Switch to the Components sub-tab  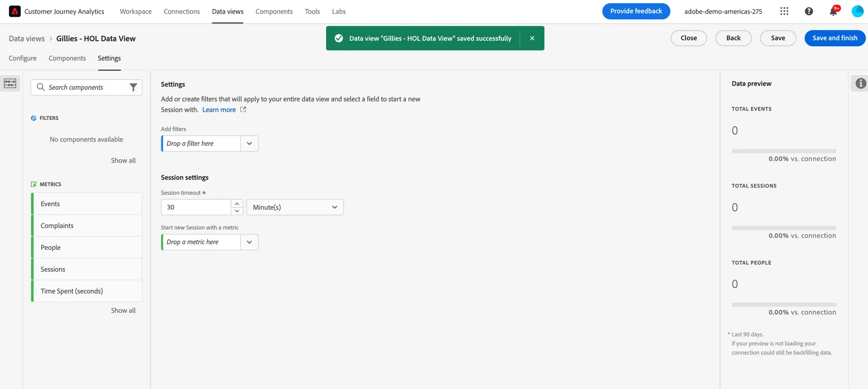point(67,58)
